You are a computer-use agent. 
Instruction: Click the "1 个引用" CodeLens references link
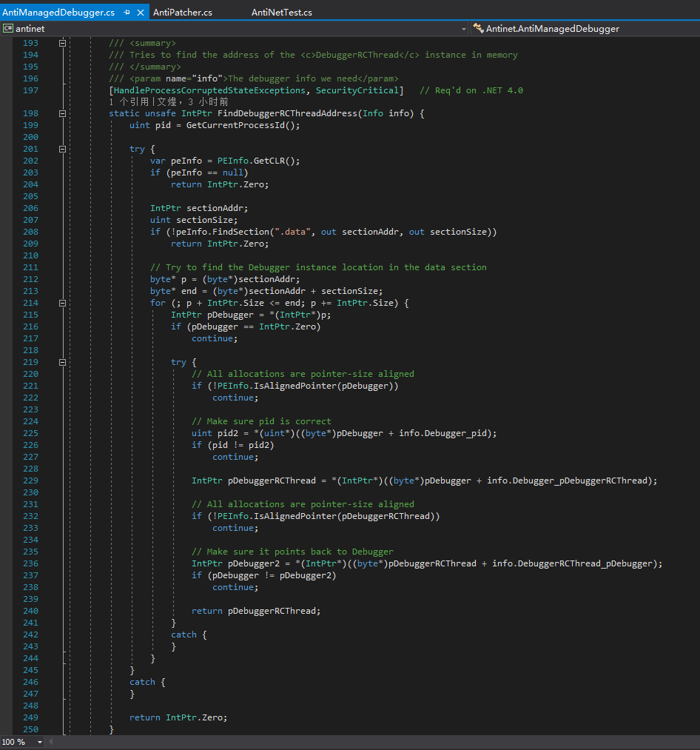click(x=129, y=101)
